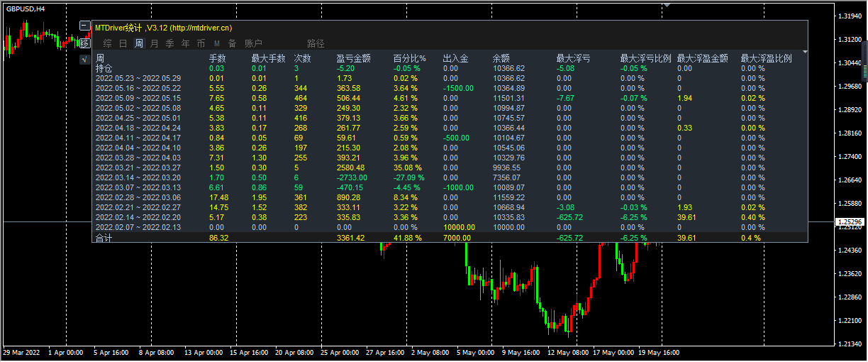Click the -1500.00 withdrawal value
868x362 pixels.
459,88
